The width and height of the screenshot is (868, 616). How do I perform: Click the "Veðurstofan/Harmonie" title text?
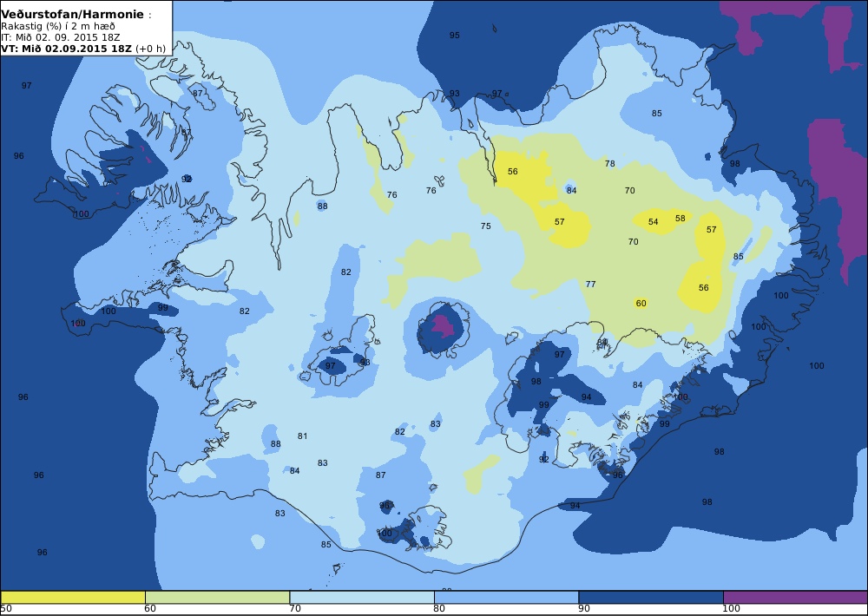coord(73,15)
